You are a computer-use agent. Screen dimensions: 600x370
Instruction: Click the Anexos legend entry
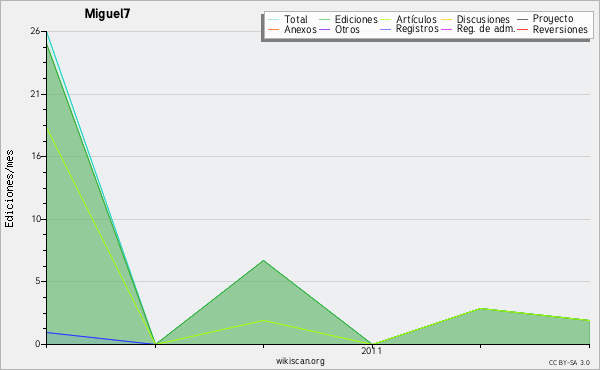coord(292,29)
